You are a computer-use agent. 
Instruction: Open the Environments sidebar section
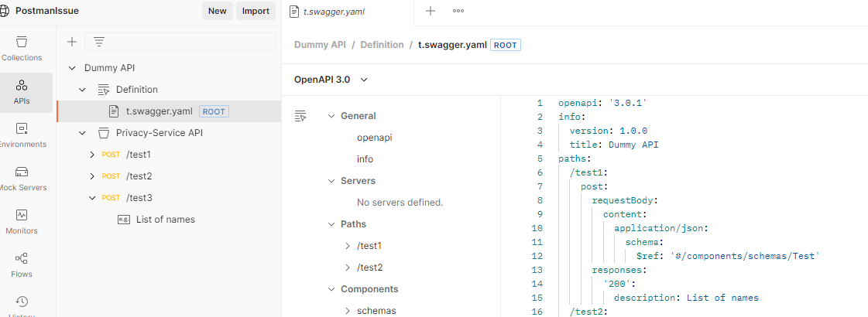[22, 135]
